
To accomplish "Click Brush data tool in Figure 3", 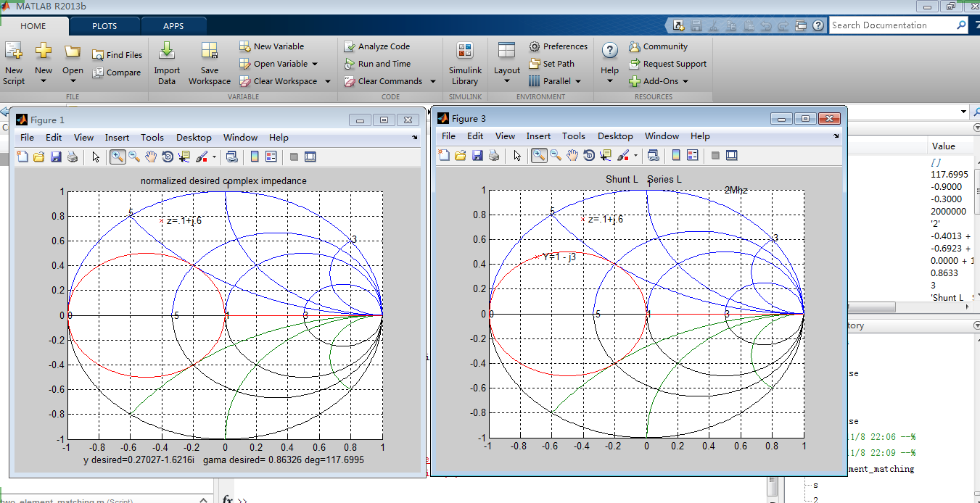I will [x=623, y=155].
